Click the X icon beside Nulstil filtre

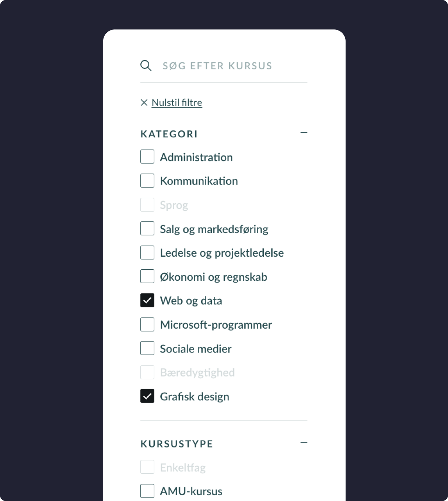tap(144, 102)
